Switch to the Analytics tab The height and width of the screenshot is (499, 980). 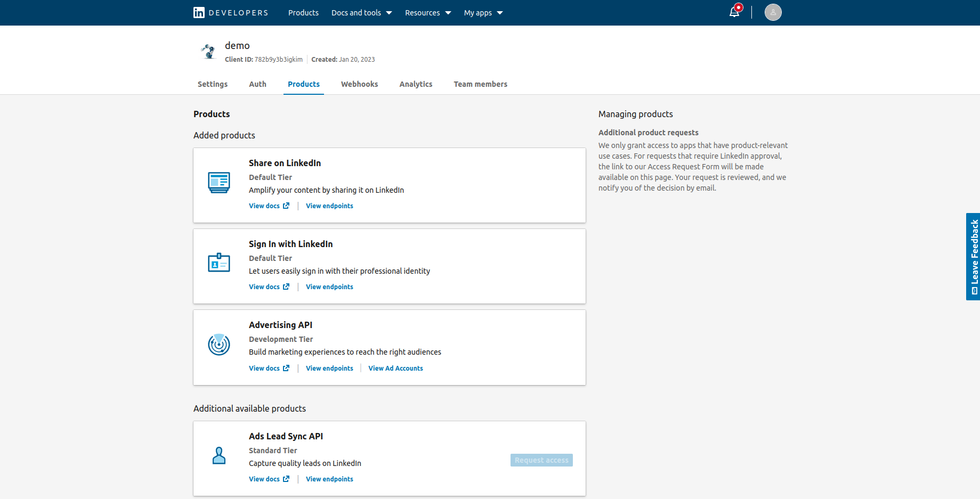[x=416, y=84]
